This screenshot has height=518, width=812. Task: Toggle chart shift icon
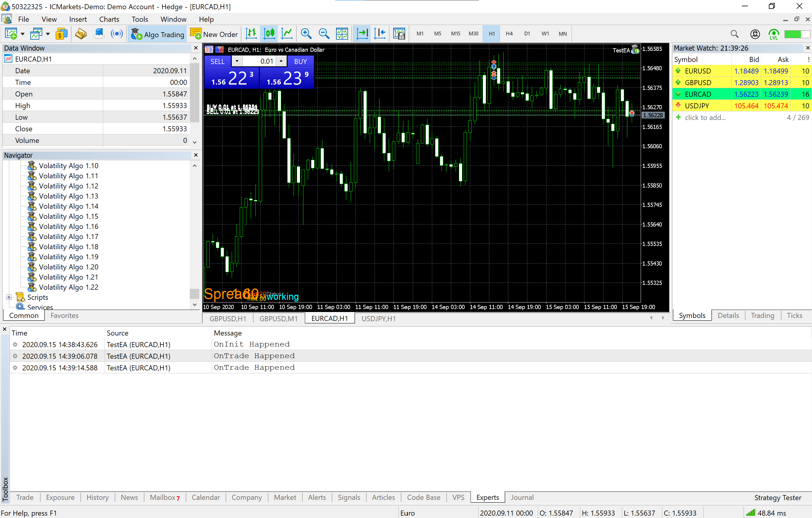pos(380,34)
